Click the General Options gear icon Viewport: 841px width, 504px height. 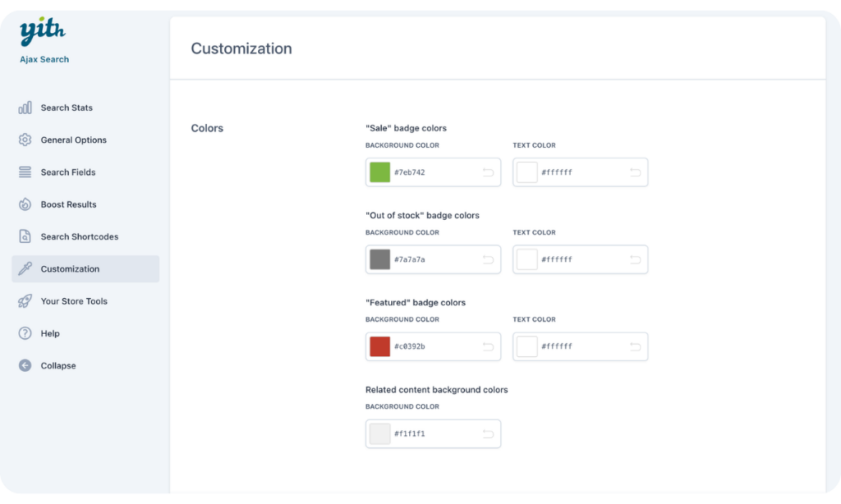click(25, 140)
